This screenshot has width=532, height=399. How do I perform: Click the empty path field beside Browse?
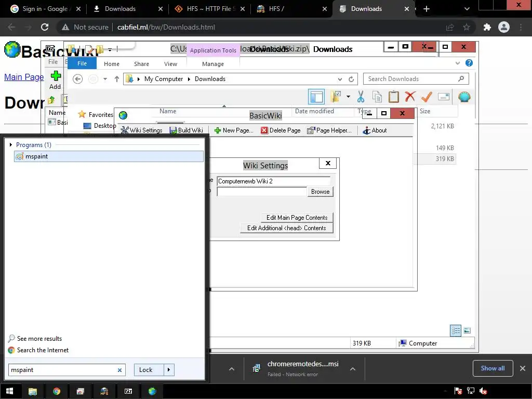click(x=262, y=192)
